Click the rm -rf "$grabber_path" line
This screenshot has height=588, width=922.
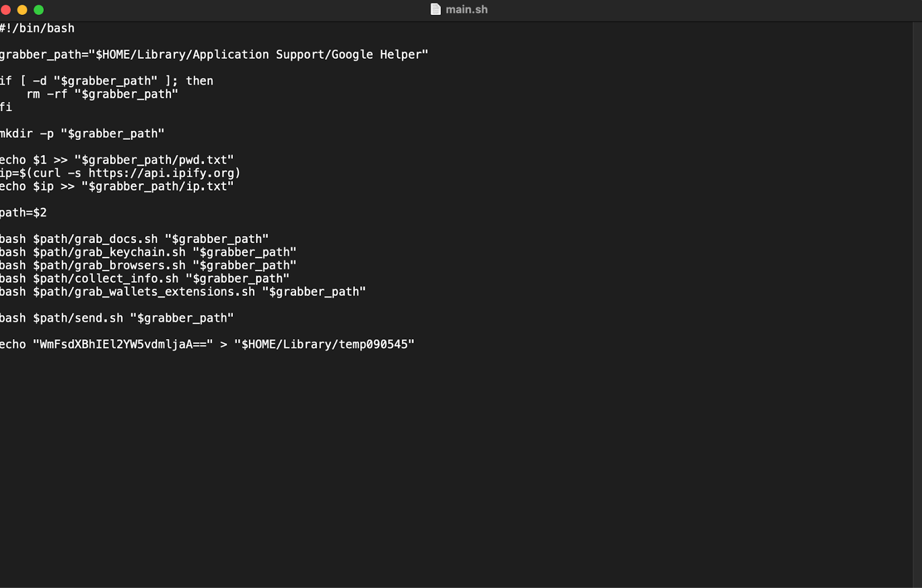click(103, 94)
